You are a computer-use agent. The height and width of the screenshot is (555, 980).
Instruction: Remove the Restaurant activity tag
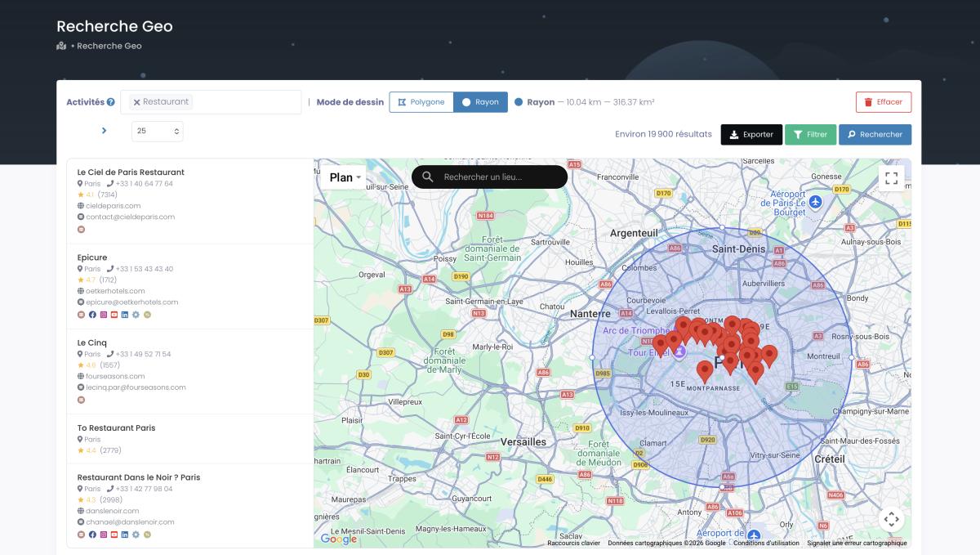(x=136, y=102)
